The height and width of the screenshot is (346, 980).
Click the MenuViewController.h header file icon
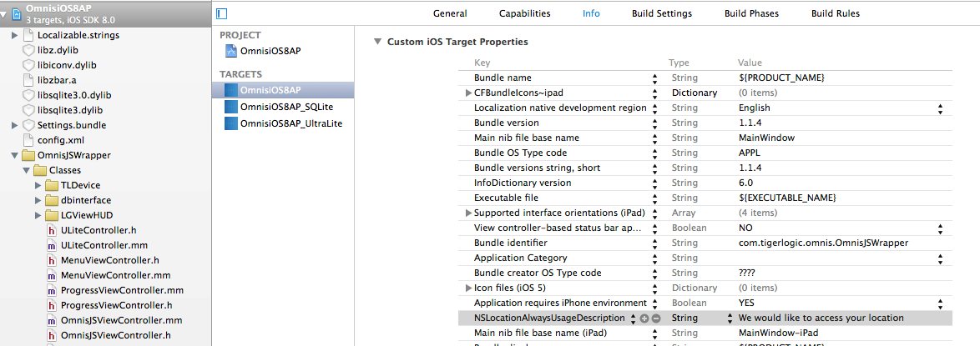52,260
